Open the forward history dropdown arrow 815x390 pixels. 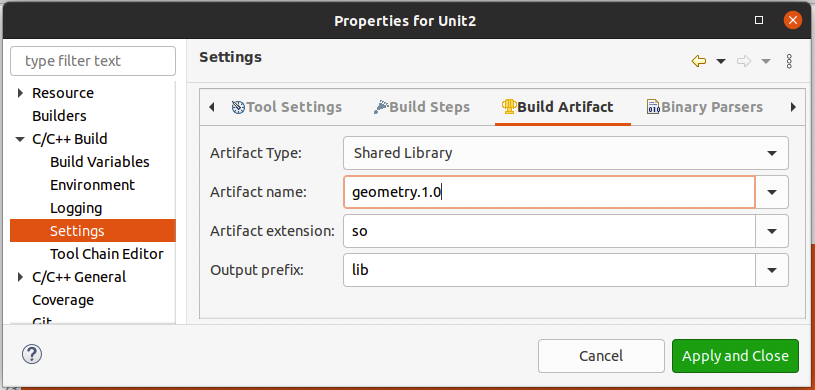point(766,61)
